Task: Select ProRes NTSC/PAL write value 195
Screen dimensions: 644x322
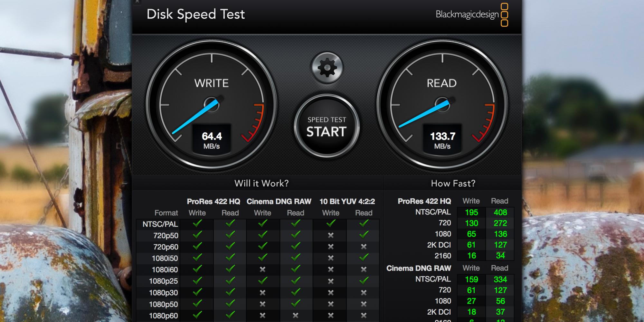Action: 471,213
